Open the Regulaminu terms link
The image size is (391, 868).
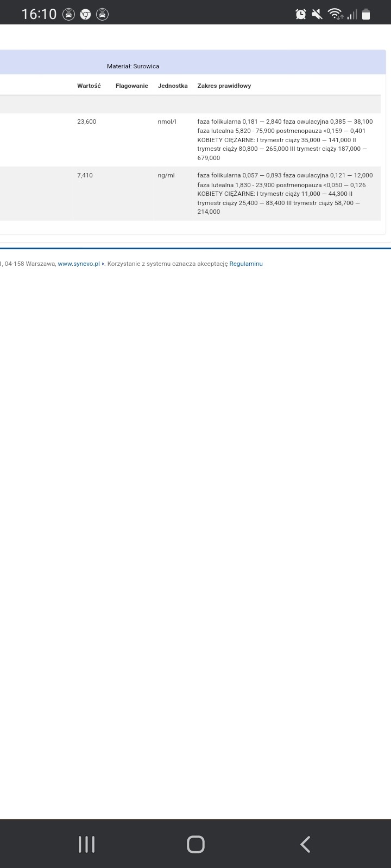[x=246, y=264]
